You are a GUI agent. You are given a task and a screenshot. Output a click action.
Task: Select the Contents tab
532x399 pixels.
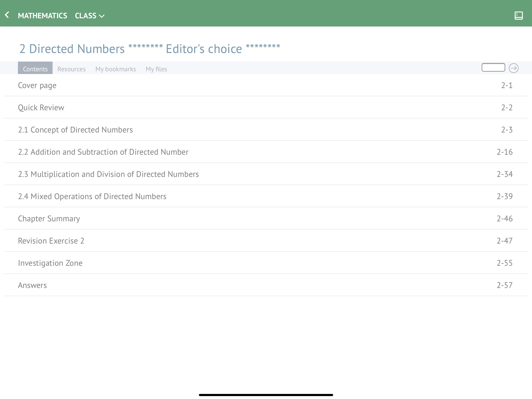[x=35, y=69]
